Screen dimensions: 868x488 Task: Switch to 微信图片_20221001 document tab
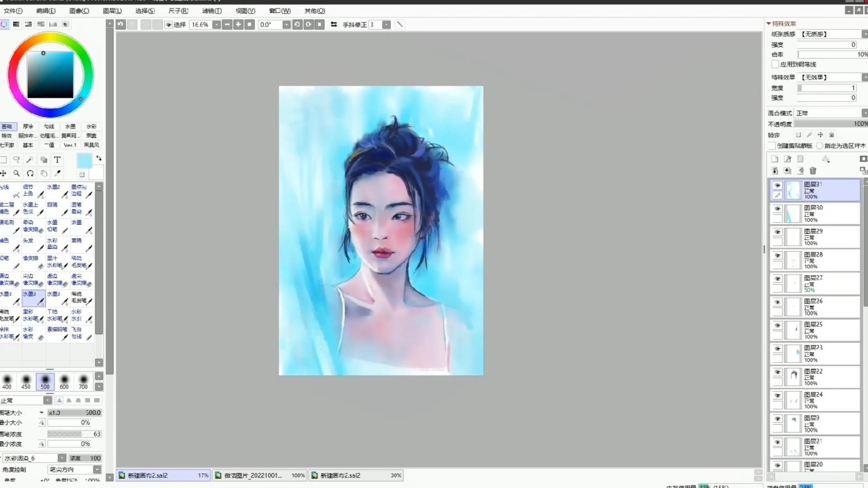[x=259, y=475]
